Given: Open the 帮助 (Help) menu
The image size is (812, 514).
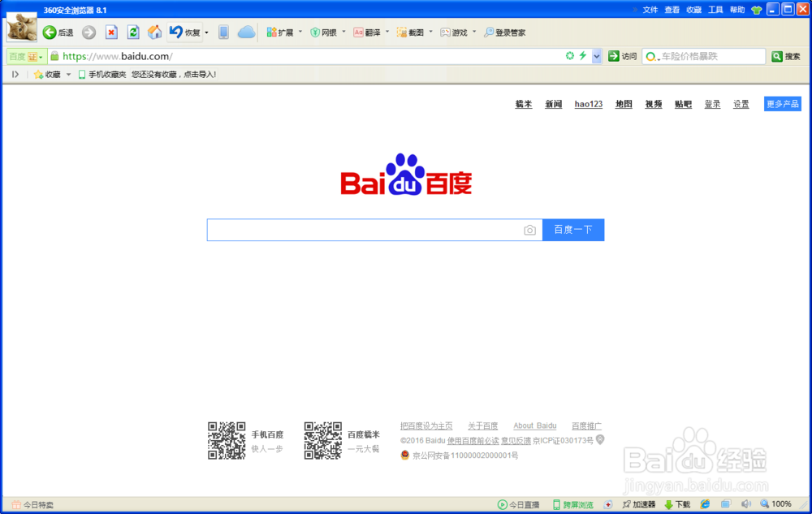Looking at the screenshot, I should coord(737,10).
